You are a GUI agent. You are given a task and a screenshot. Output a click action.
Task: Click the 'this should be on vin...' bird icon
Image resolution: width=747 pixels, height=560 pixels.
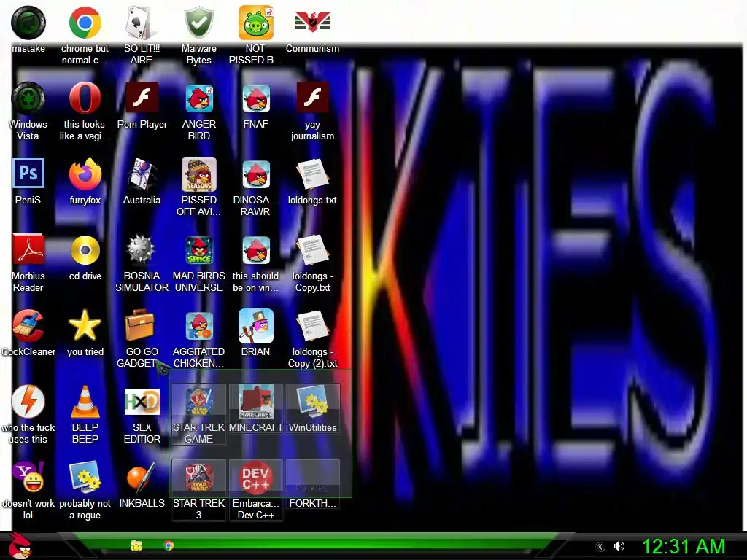pyautogui.click(x=256, y=250)
